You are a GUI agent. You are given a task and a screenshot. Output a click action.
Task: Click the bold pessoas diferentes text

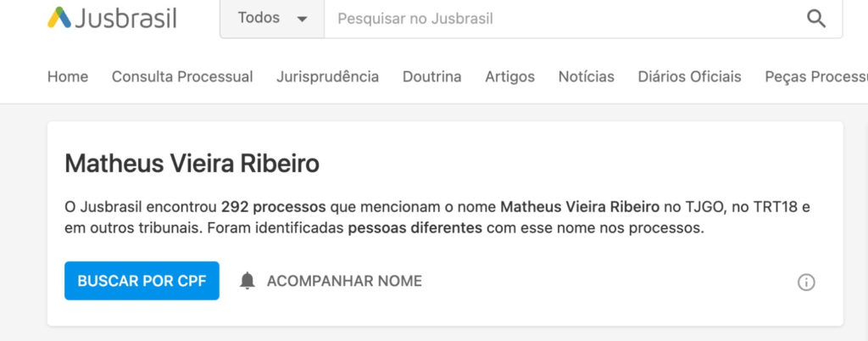[x=415, y=228]
